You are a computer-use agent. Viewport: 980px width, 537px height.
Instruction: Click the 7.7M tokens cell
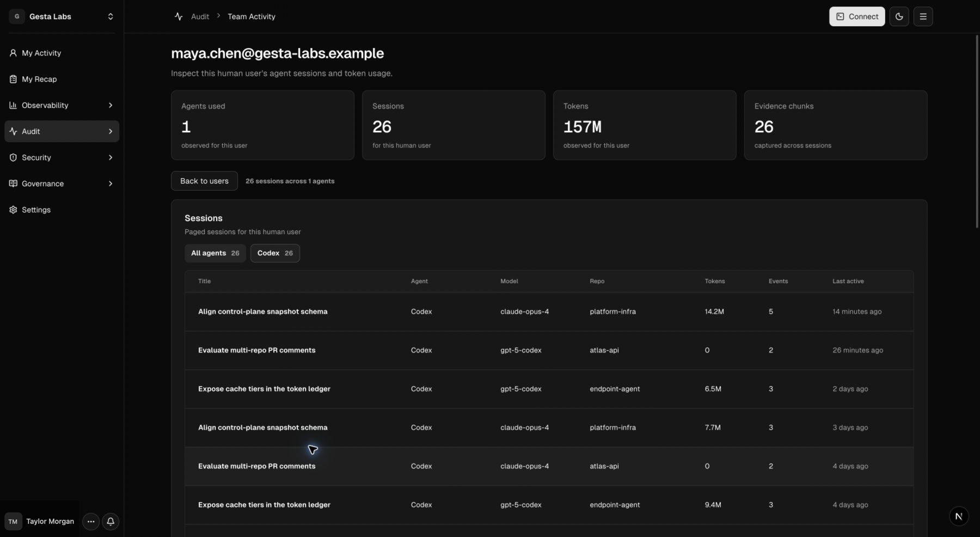tap(713, 428)
